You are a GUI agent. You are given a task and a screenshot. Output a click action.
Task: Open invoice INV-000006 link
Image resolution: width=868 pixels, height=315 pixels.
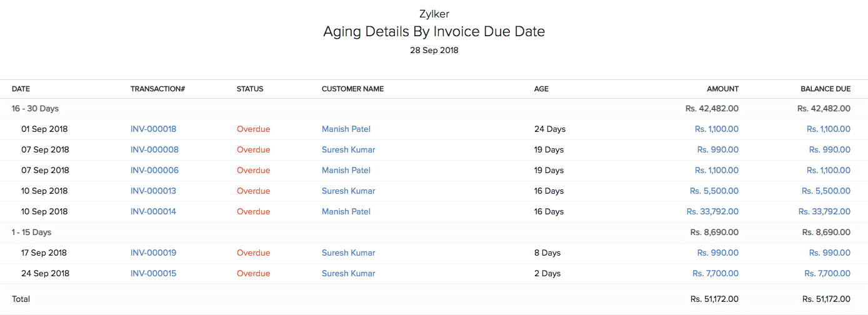tap(154, 171)
